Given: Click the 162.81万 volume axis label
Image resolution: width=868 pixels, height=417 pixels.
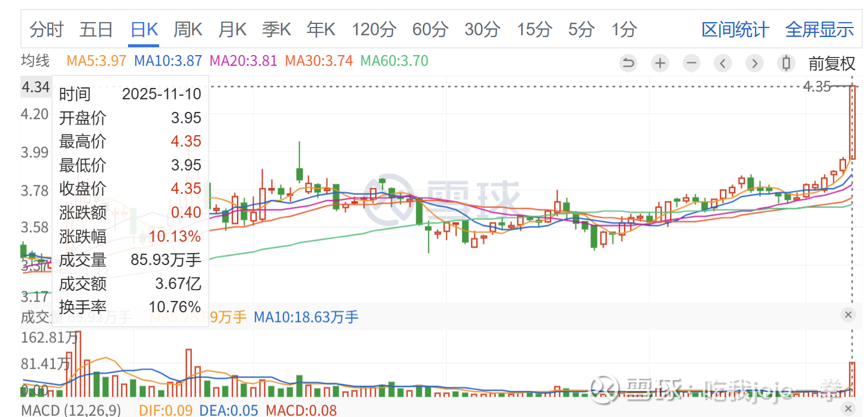Looking at the screenshot, I should (x=50, y=337).
